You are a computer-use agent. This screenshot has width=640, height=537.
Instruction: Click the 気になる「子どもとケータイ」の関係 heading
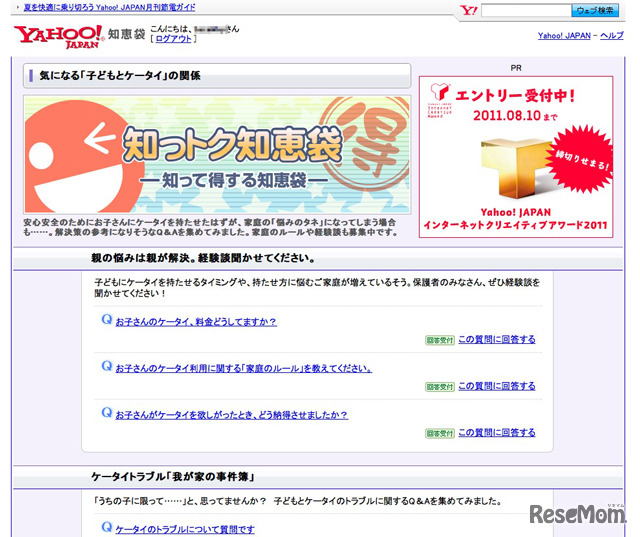tap(120, 75)
